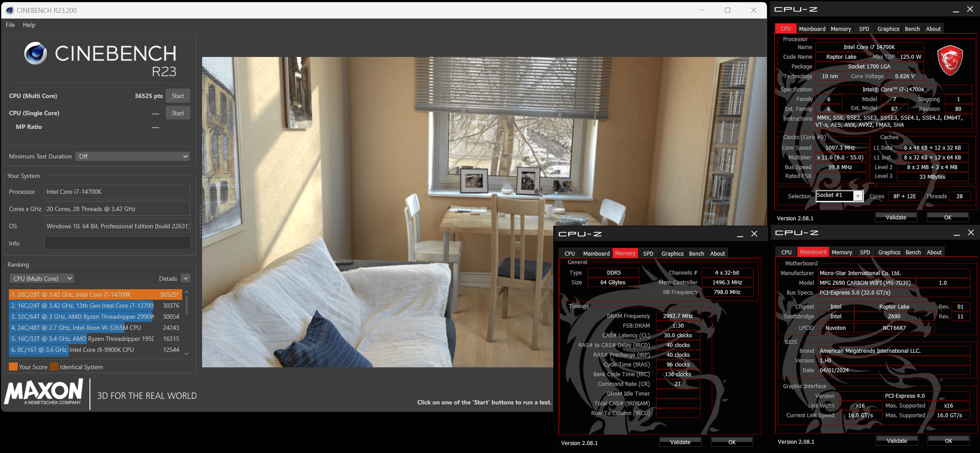The image size is (980, 453).
Task: Open Graphics tab in CPU-Z Mainboard window
Action: tap(889, 252)
